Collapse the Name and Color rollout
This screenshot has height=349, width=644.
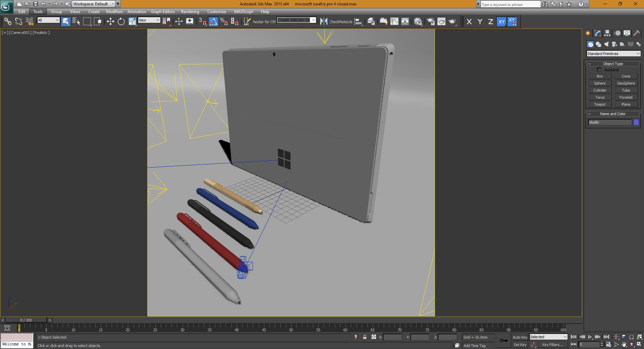pyautogui.click(x=613, y=114)
